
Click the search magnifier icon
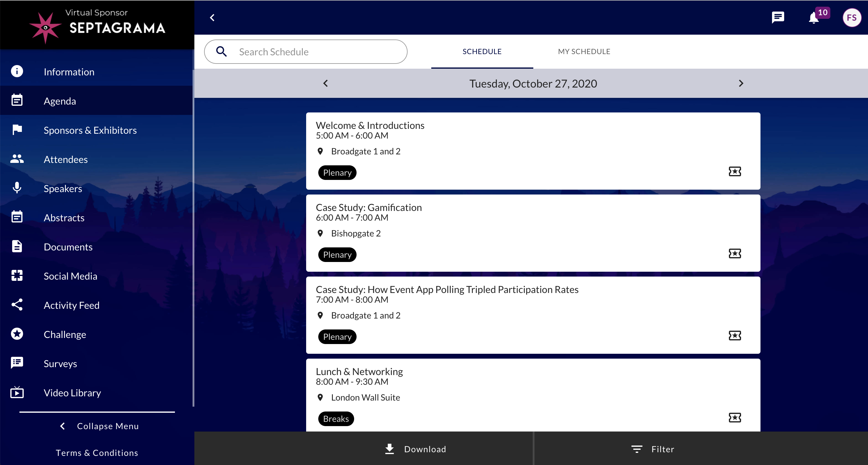tap(221, 52)
